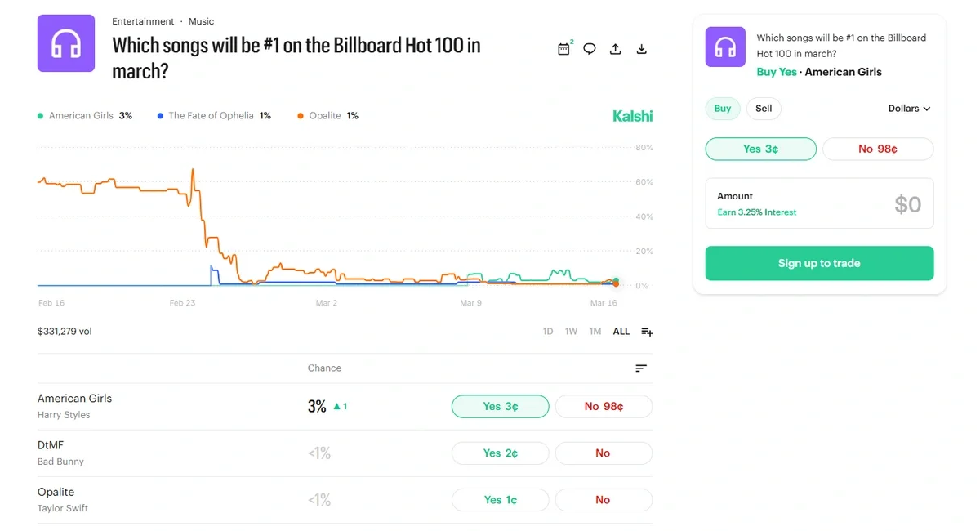Open the Dollars dropdown
Screen dimensions: 980x531
coord(908,108)
